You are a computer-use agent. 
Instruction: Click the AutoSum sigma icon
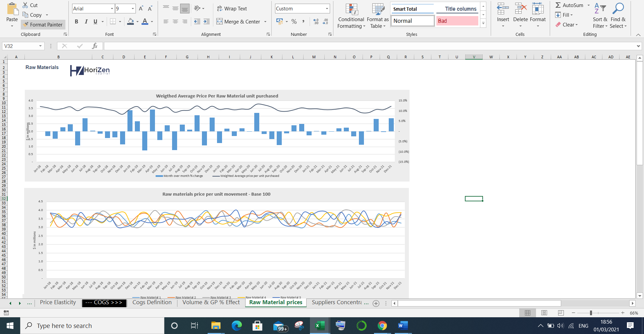point(558,5)
